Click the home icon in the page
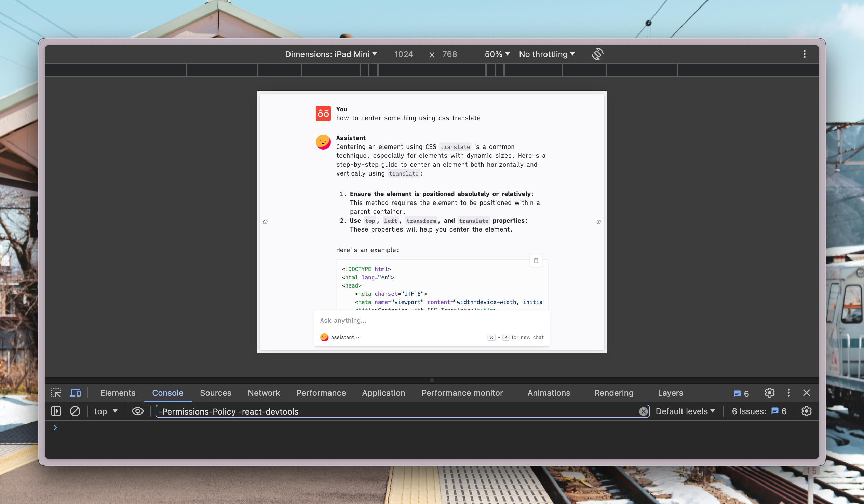 click(x=265, y=222)
